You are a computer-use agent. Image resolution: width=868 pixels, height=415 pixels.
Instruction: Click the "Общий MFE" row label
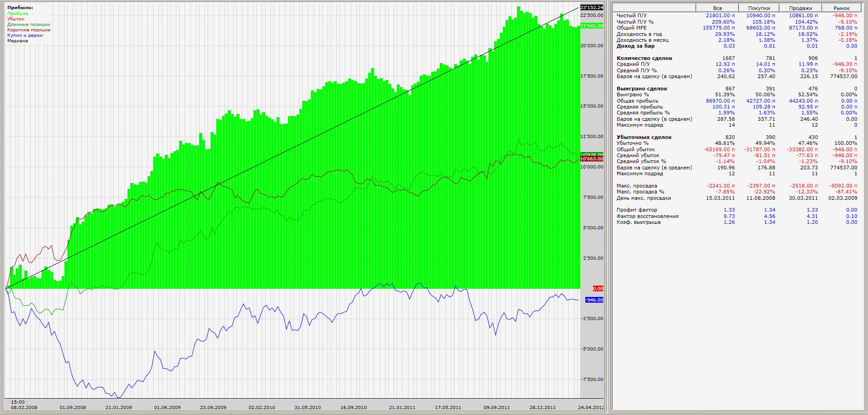[632, 28]
